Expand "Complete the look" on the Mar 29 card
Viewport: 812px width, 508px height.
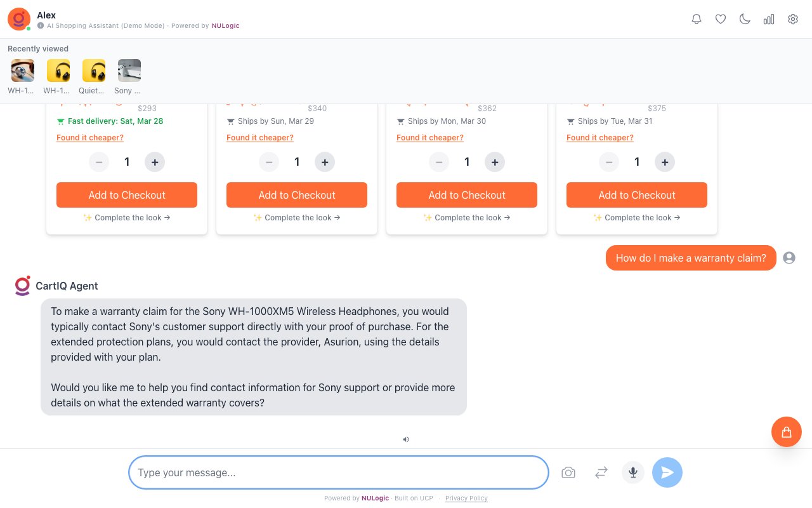[x=297, y=218]
